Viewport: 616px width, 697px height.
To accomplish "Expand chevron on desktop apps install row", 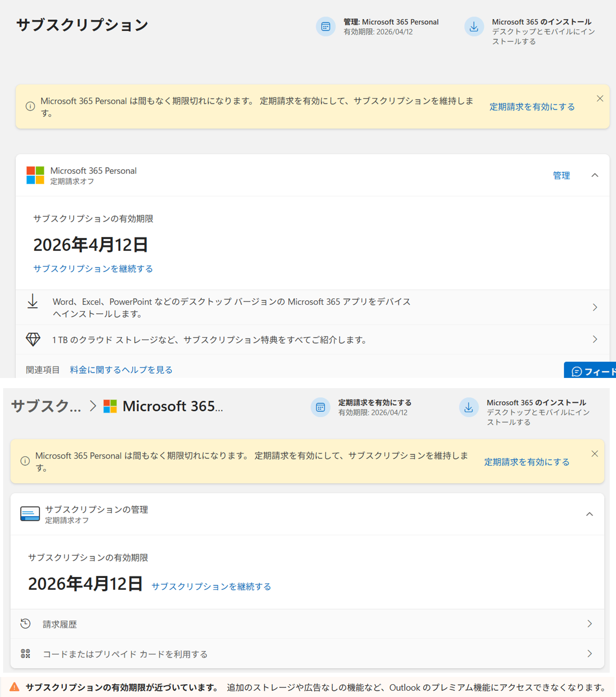I will tap(595, 307).
